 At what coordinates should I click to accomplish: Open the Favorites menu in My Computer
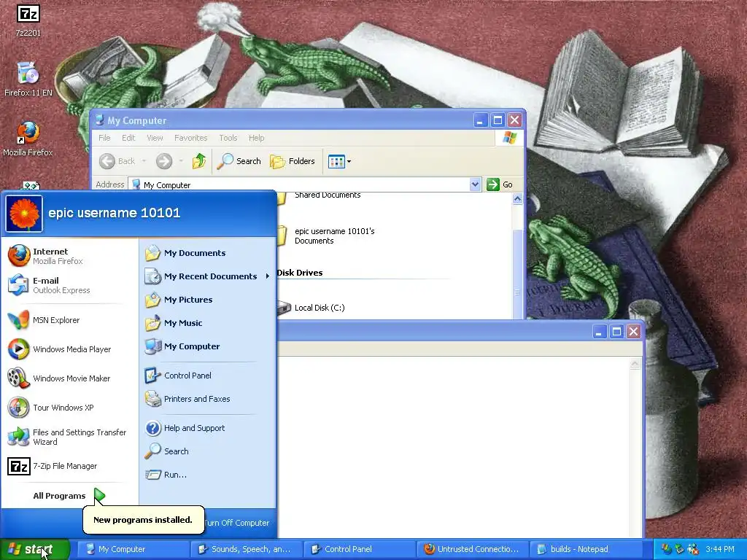pyautogui.click(x=190, y=138)
